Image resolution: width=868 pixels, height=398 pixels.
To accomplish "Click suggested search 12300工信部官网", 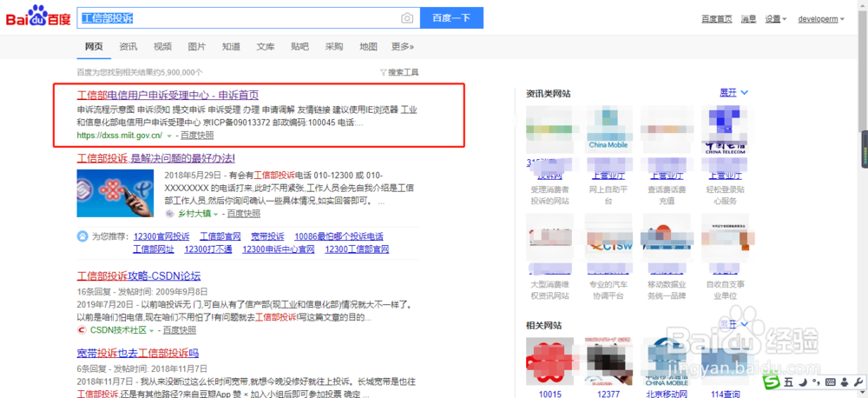I will pos(357,249).
